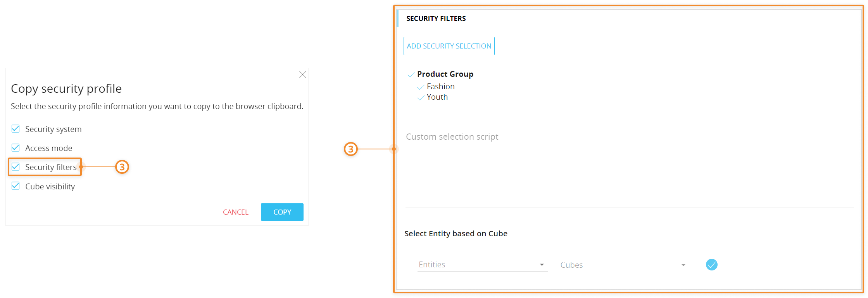Viewport: 868px width, 298px height.
Task: Select the Product Group tree item label
Action: coord(445,74)
